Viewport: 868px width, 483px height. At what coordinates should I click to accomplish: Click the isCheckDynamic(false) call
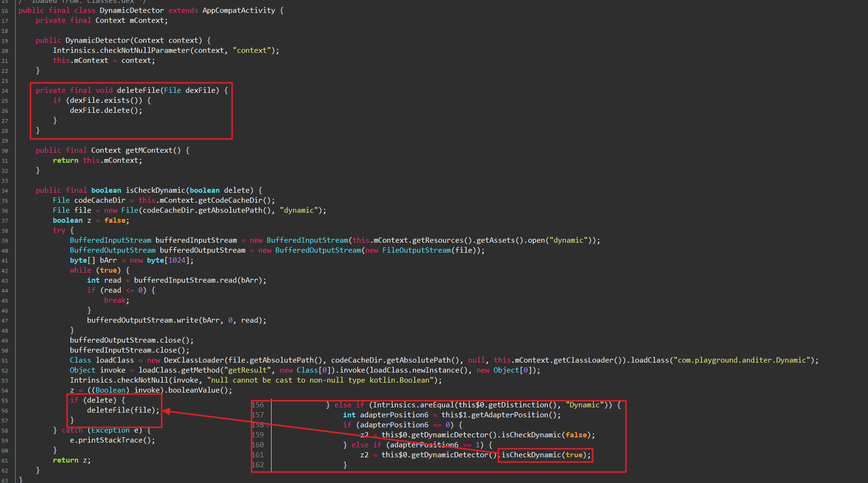click(x=546, y=435)
